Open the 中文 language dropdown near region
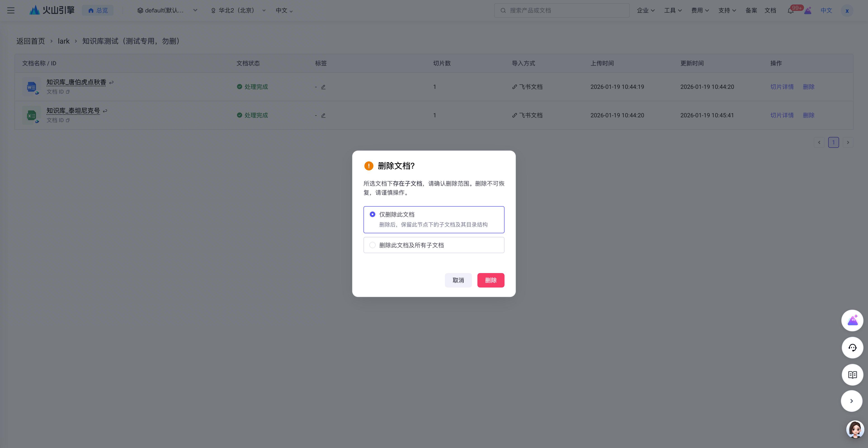This screenshot has width=868, height=448. (284, 10)
